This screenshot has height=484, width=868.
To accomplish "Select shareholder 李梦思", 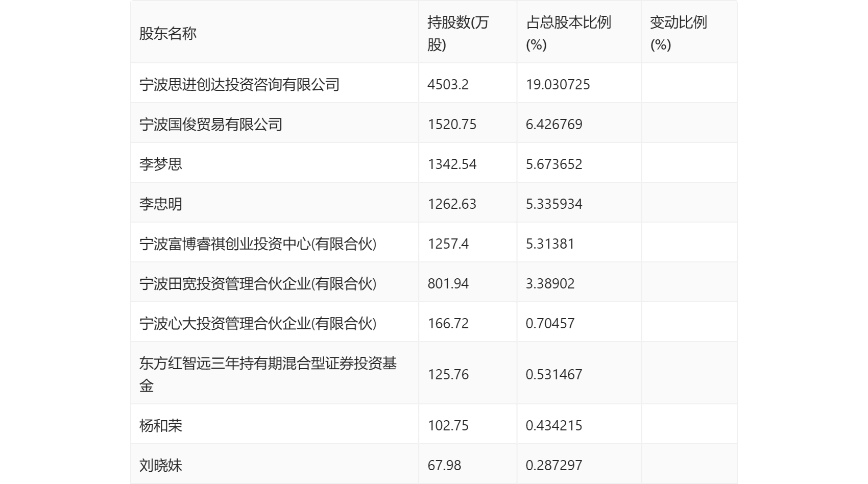I will pos(161,164).
